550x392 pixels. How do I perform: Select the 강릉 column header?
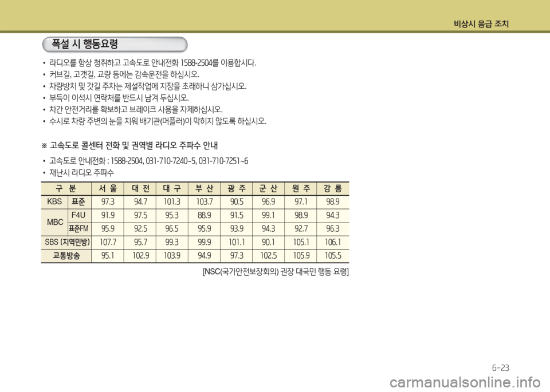(x=333, y=188)
